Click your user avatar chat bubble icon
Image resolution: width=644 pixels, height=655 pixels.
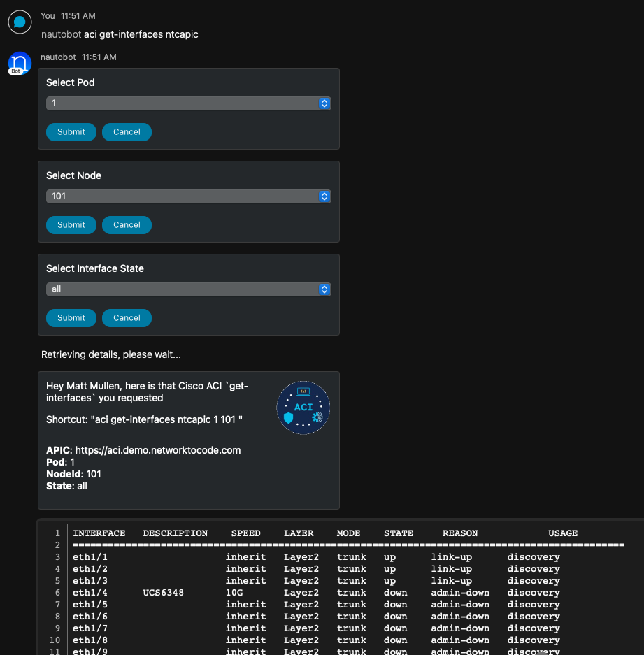[x=20, y=22]
